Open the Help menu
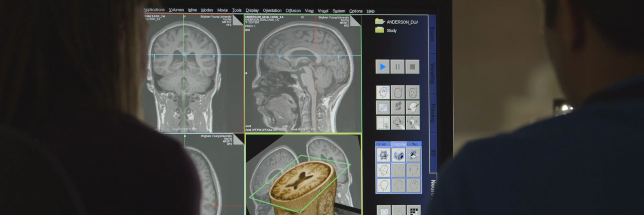This screenshot has height=215, width=644. 371,11
